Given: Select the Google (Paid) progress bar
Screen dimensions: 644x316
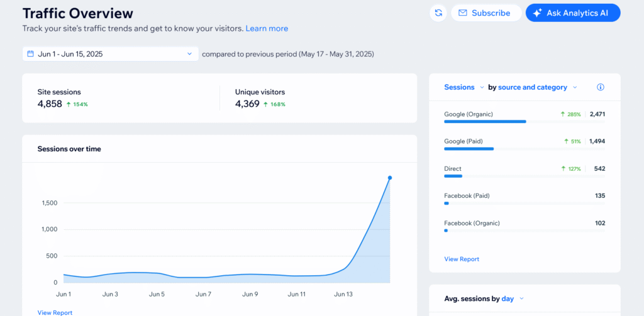Looking at the screenshot, I should click(x=469, y=149).
